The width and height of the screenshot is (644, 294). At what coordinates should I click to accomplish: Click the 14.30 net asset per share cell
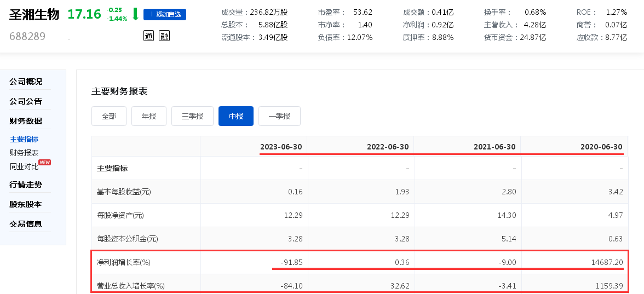click(x=507, y=215)
